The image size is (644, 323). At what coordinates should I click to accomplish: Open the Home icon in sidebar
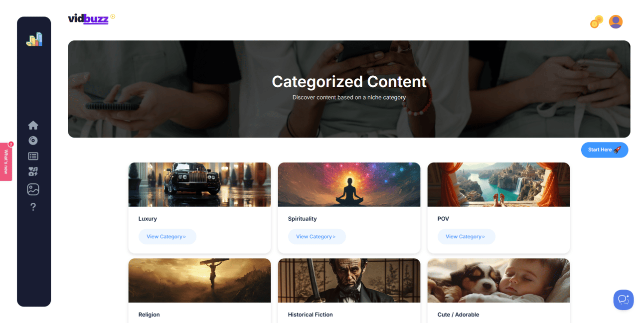[33, 125]
